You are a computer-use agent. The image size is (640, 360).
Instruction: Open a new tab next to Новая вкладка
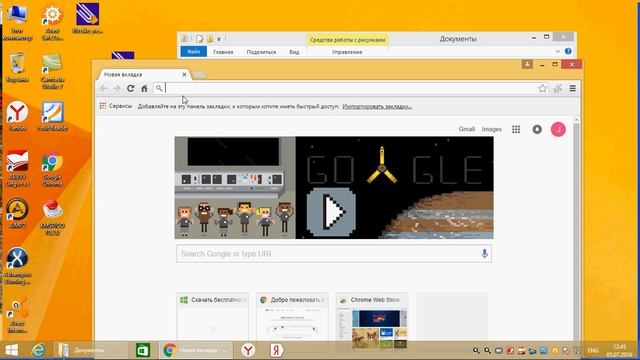tap(200, 74)
